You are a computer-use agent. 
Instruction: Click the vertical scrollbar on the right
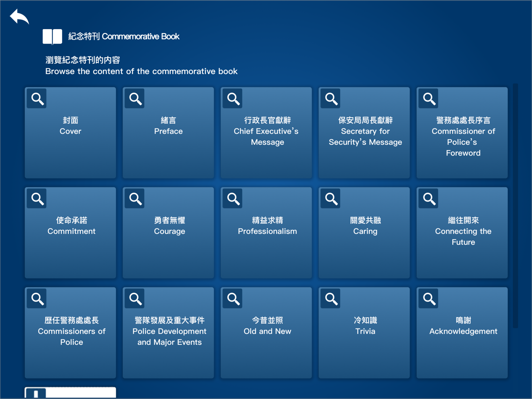pos(515,206)
